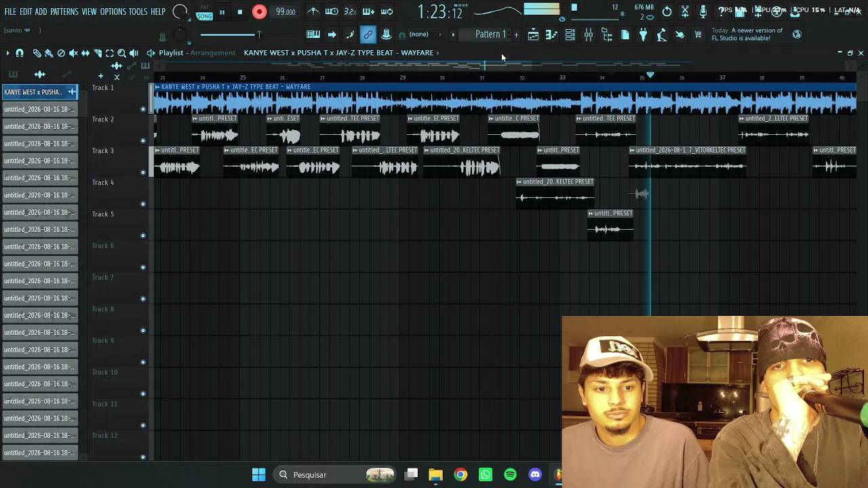This screenshot has height=488, width=868.
Task: Open the content library shopping cart icon
Action: (698, 35)
